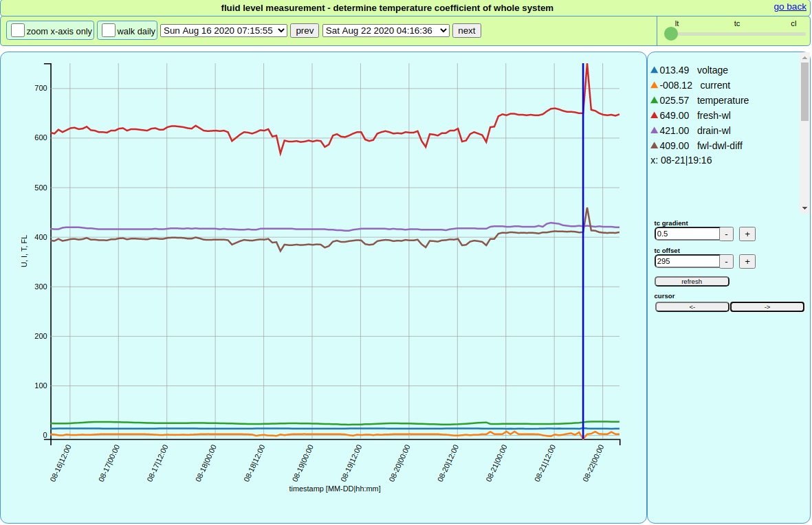Screen dimensions: 812x525
Task: Click the blue voltage legend triangle
Action: point(654,70)
